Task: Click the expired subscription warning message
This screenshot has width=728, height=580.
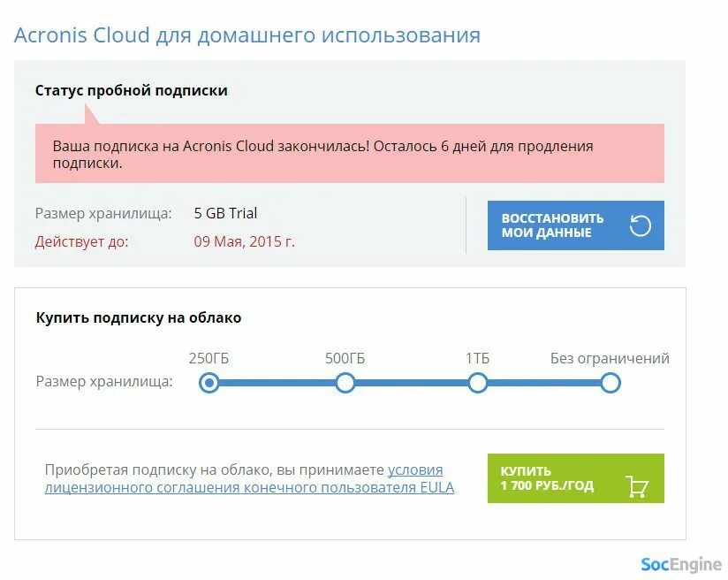Action: tap(350, 154)
